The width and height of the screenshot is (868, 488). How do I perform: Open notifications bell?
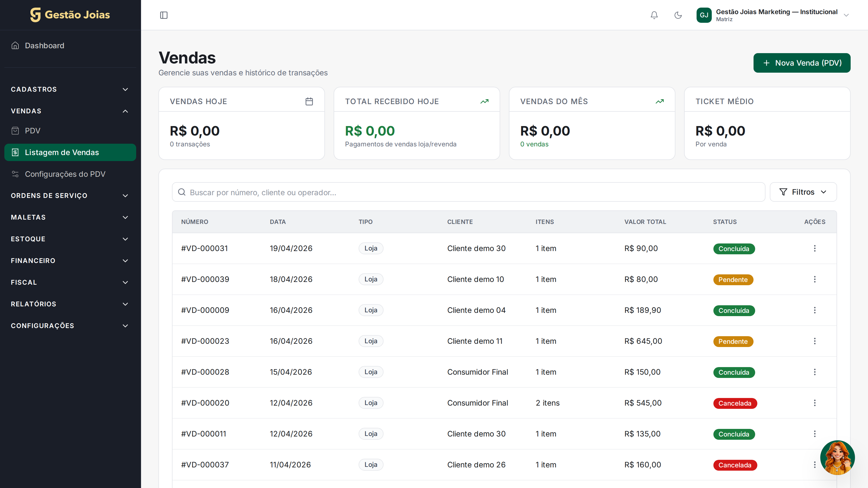(654, 15)
